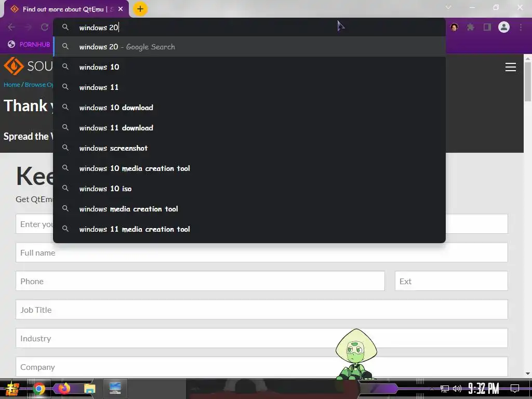The image size is (532, 399).
Task: Focus the Ext field
Action: click(x=451, y=281)
